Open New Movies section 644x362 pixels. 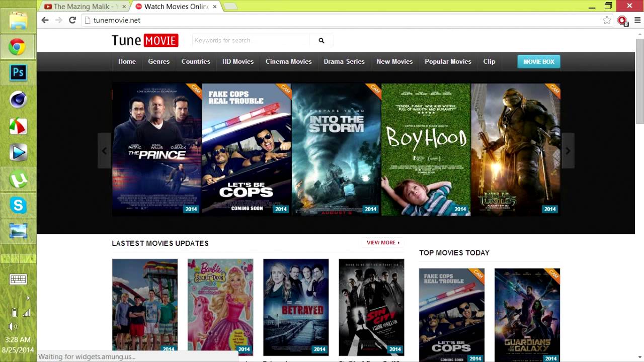pyautogui.click(x=395, y=61)
